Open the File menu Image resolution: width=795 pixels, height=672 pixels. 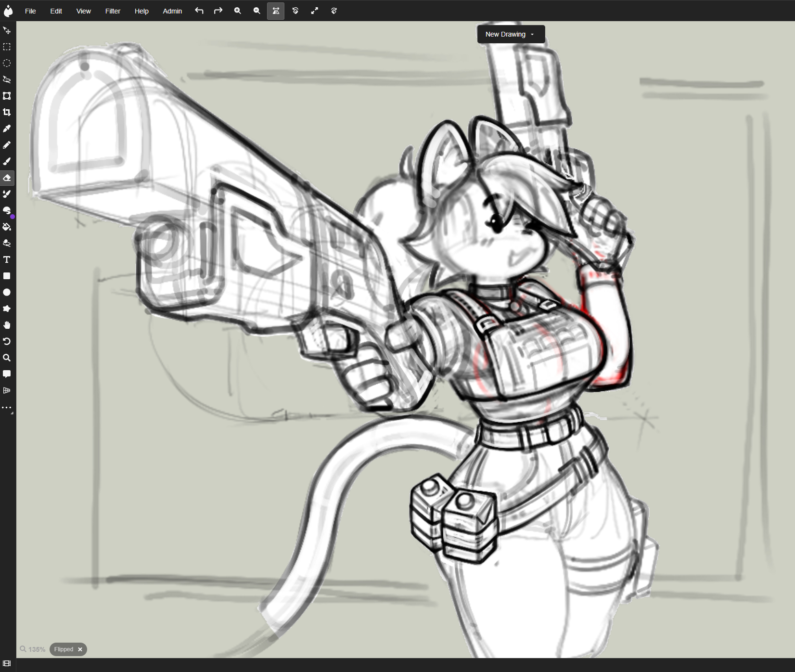tap(30, 11)
